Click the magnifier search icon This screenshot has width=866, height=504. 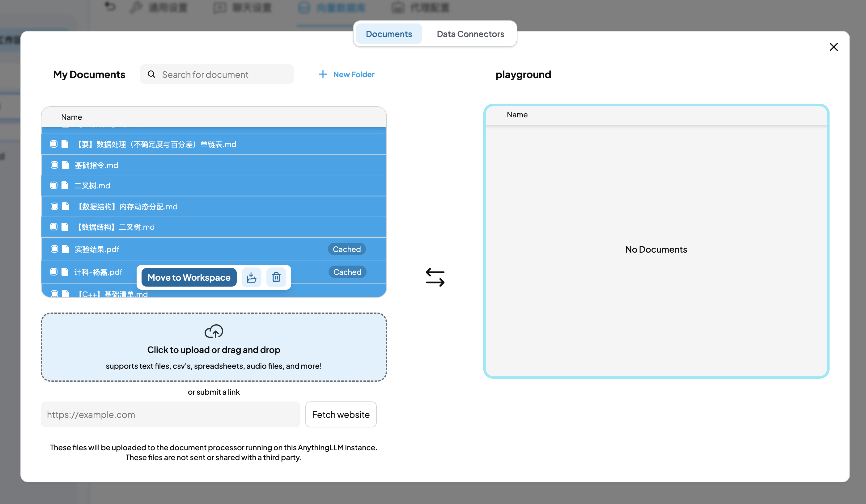click(151, 74)
